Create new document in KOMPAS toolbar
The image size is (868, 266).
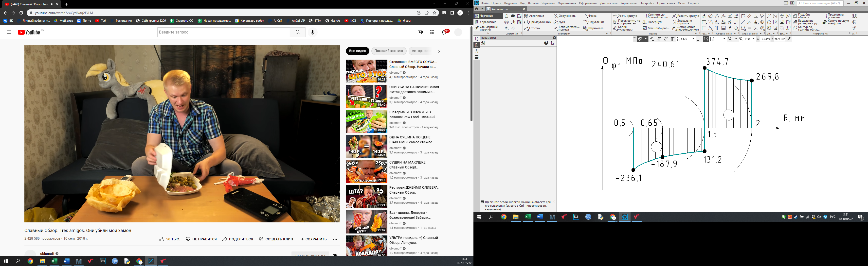point(506,16)
